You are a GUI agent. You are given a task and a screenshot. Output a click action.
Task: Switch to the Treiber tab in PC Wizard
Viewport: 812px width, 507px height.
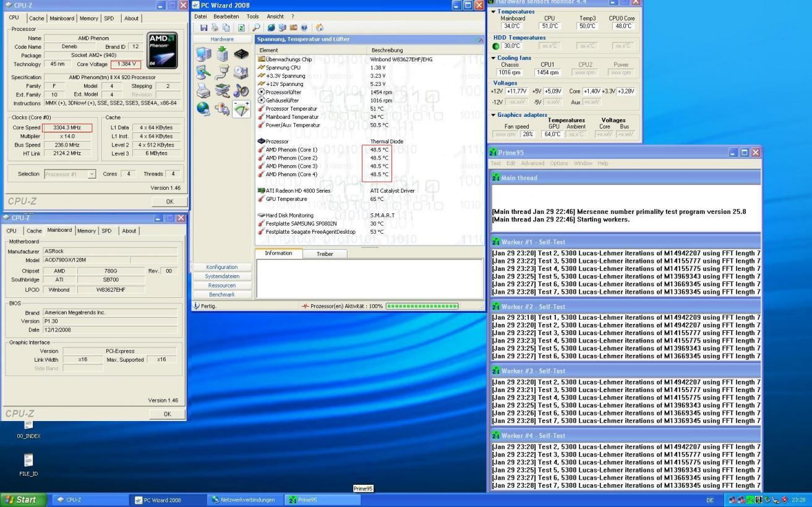pyautogui.click(x=325, y=253)
